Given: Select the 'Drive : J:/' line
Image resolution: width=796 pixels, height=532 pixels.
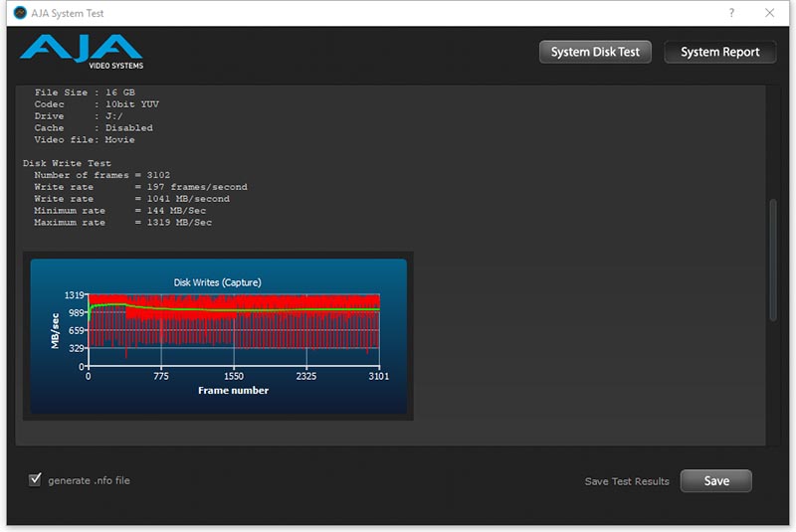Looking at the screenshot, I should tap(79, 115).
